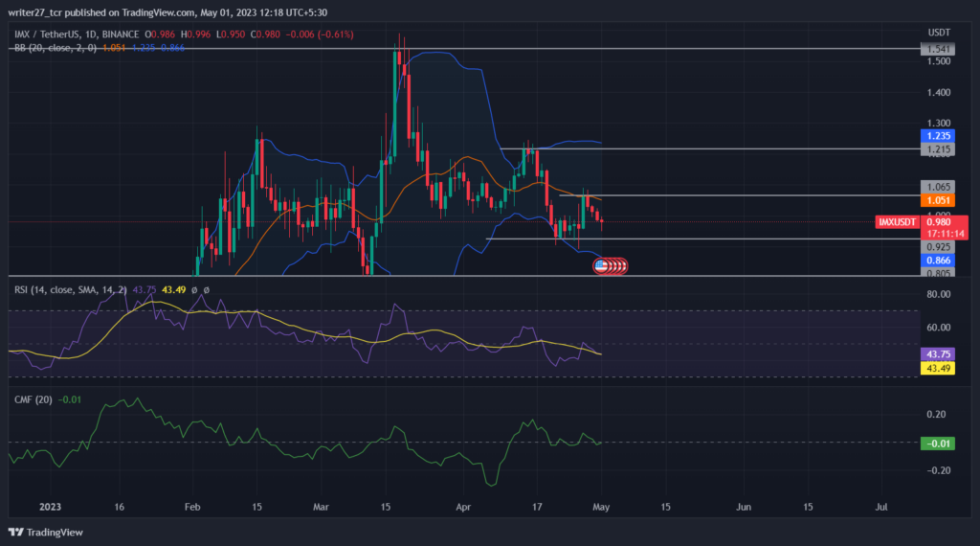Select the 0.925 support line price label
The width and height of the screenshot is (980, 546).
point(938,247)
